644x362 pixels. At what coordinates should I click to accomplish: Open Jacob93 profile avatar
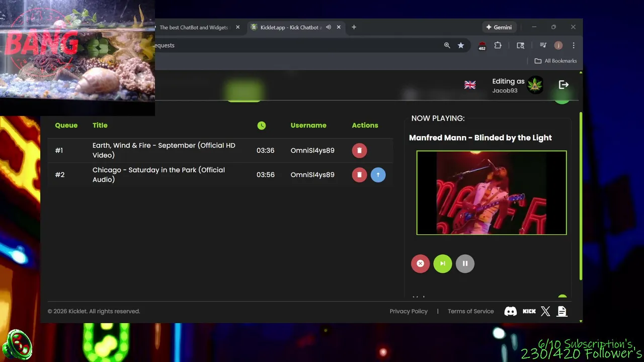tap(535, 85)
